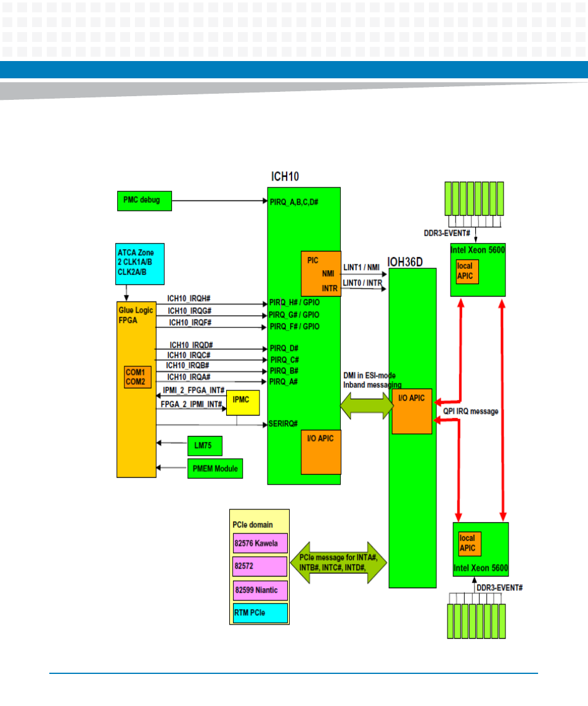
Task: Click the green DMI double arrow
Action: click(367, 406)
